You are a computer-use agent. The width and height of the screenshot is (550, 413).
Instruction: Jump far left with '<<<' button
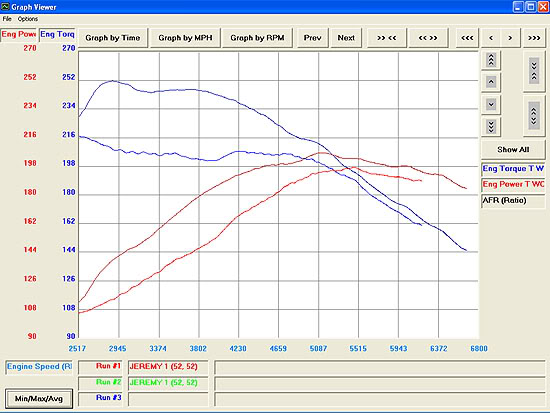[x=467, y=38]
